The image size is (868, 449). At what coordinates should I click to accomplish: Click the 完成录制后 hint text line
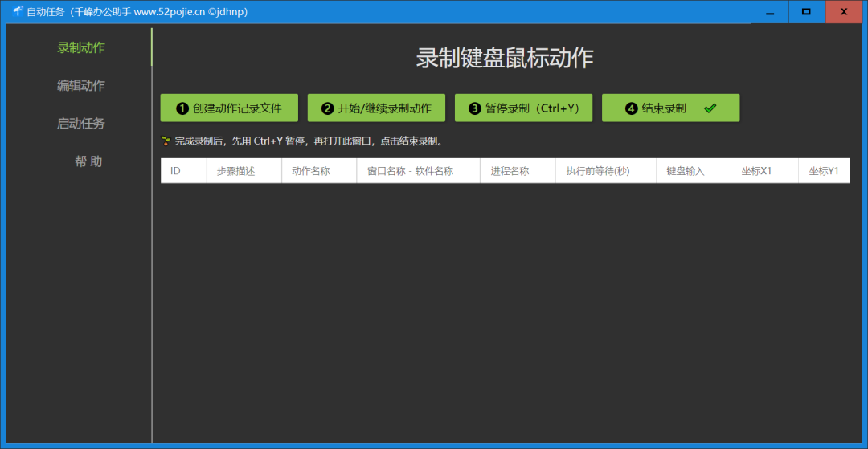click(x=309, y=141)
